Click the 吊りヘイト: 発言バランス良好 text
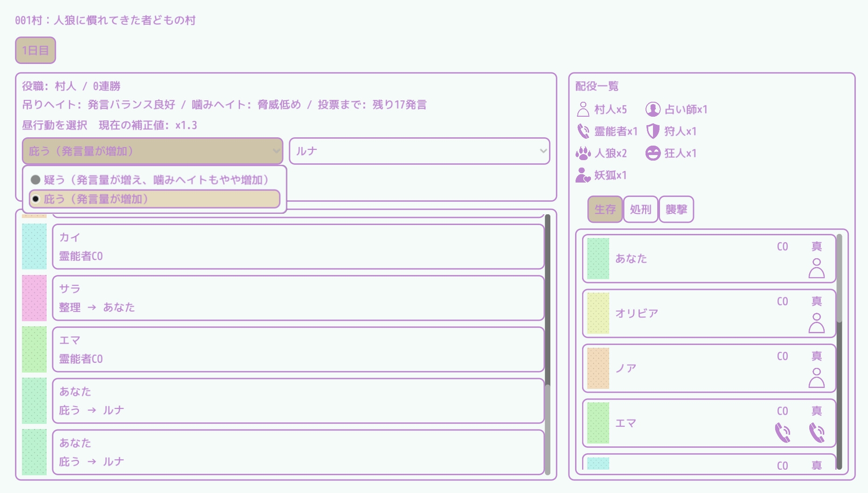Image resolution: width=868 pixels, height=493 pixels. point(98,105)
